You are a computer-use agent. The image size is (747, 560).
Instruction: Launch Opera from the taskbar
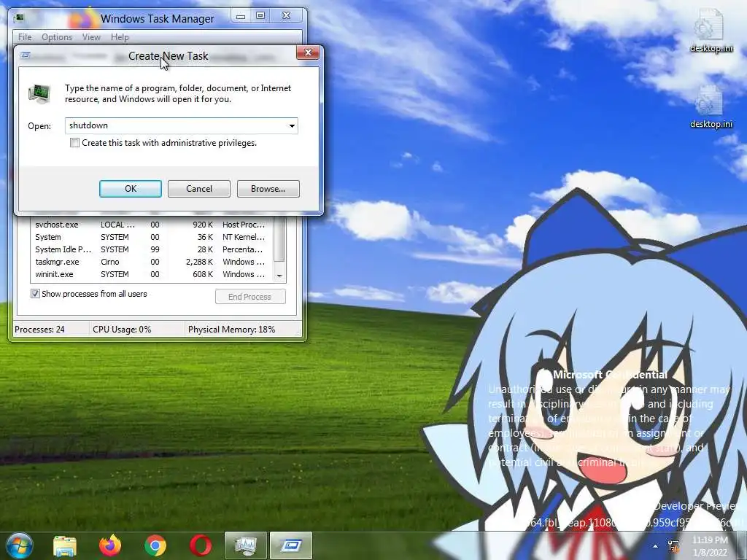click(201, 545)
